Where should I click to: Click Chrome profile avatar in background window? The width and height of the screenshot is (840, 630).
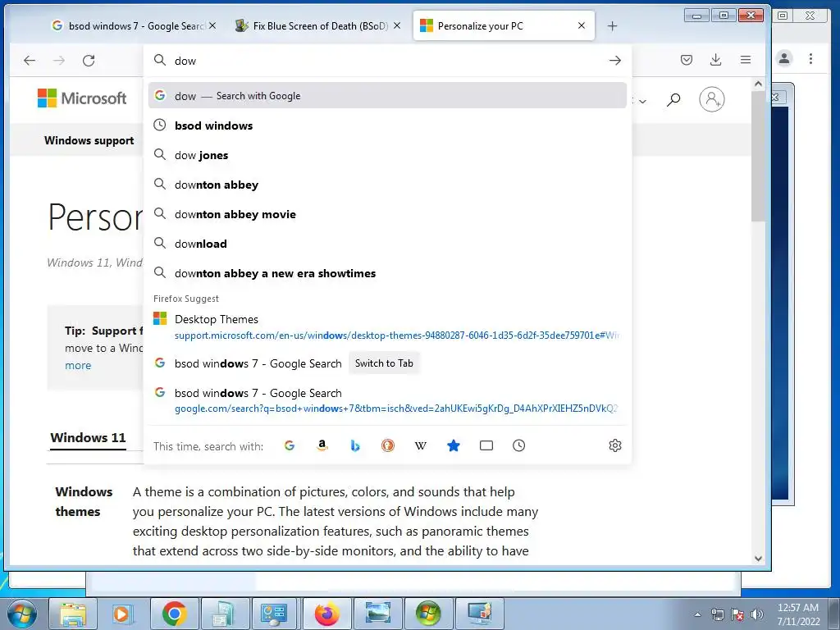(784, 58)
